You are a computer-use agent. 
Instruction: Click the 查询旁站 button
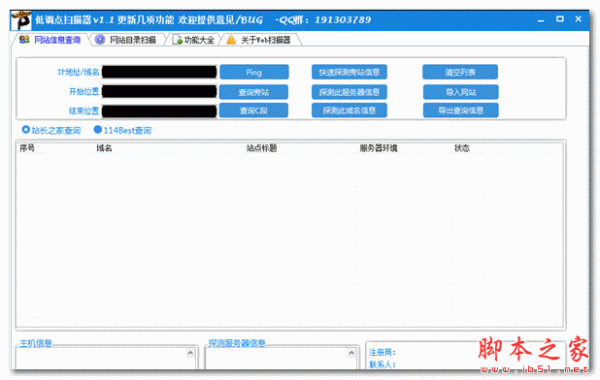pos(254,92)
